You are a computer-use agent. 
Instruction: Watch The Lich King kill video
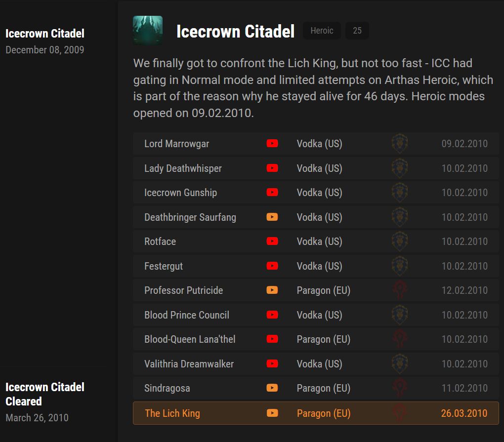click(x=272, y=413)
